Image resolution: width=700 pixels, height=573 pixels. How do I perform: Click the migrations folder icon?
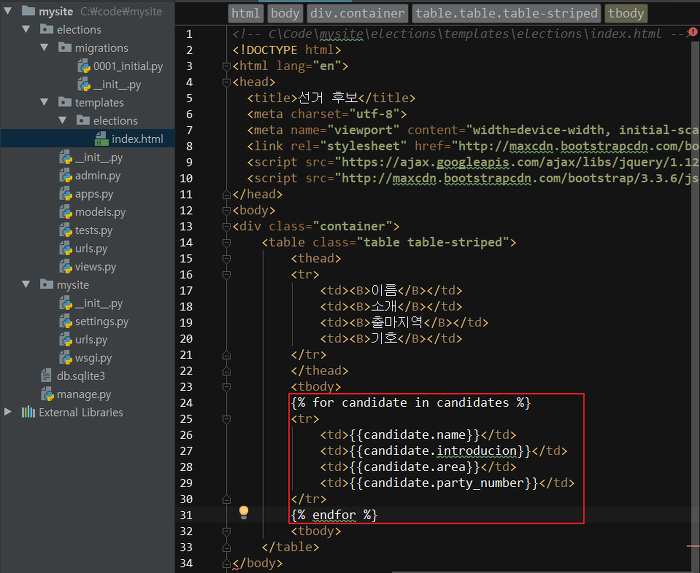(65, 47)
